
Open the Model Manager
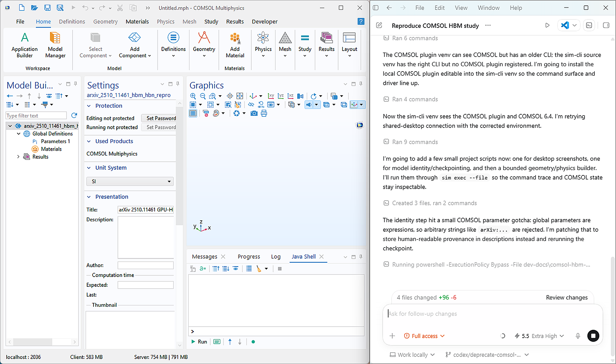pyautogui.click(x=55, y=45)
